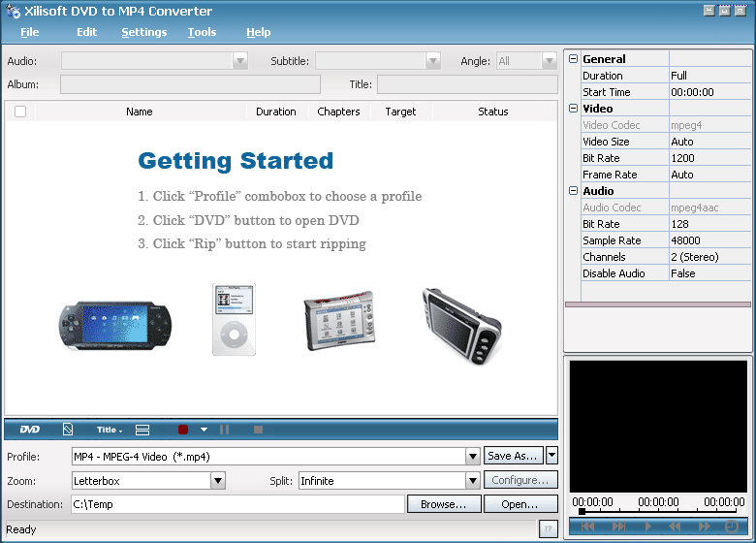Collapse the Video properties section
The image size is (756, 543).
(x=573, y=108)
